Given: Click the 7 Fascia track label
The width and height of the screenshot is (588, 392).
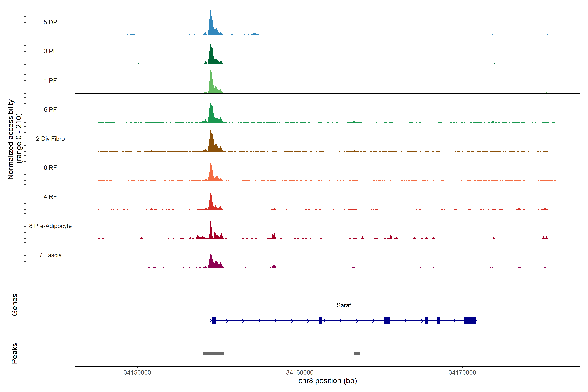Looking at the screenshot, I should pos(50,255).
